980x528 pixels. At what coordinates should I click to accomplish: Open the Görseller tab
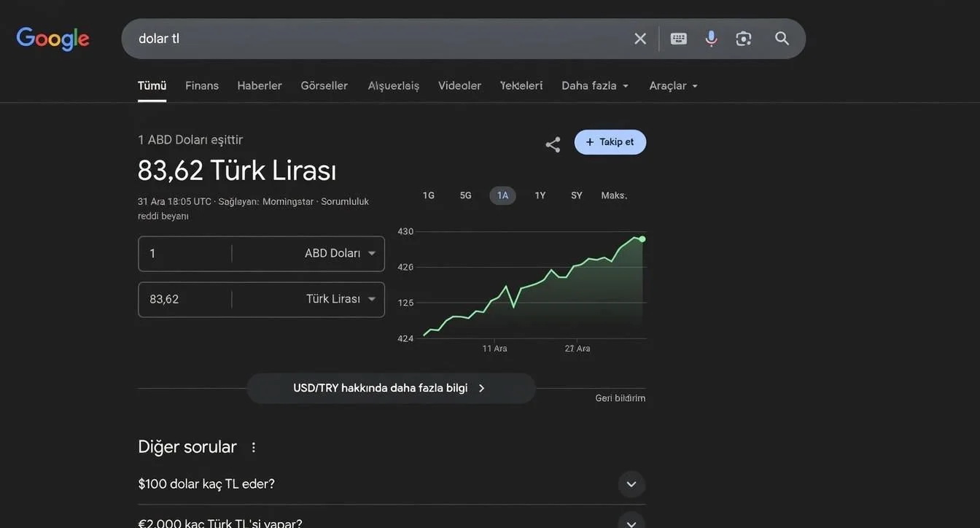point(324,85)
